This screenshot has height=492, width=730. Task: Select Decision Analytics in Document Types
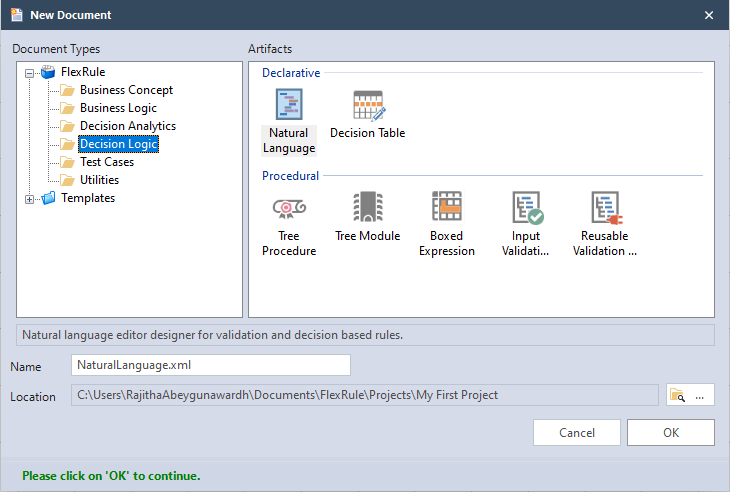(x=128, y=126)
